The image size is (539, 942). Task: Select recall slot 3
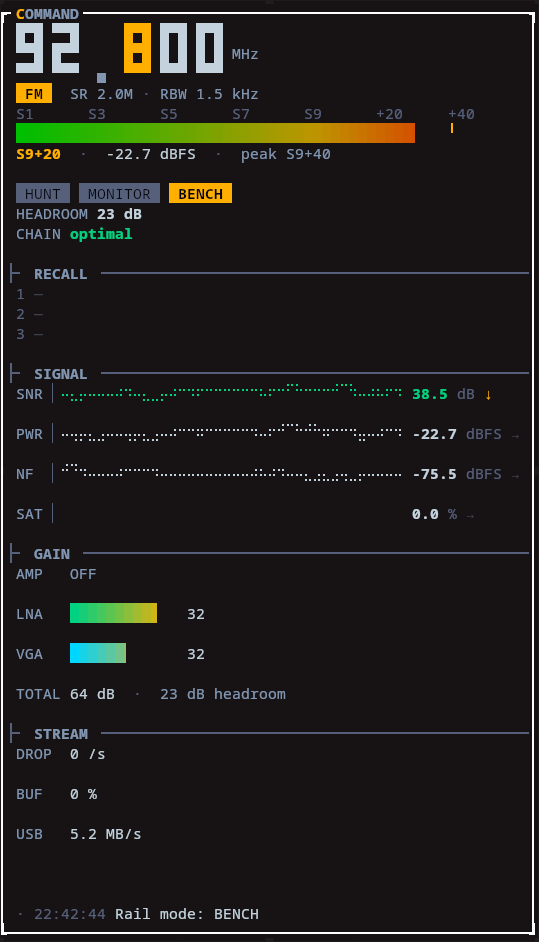(x=29, y=334)
